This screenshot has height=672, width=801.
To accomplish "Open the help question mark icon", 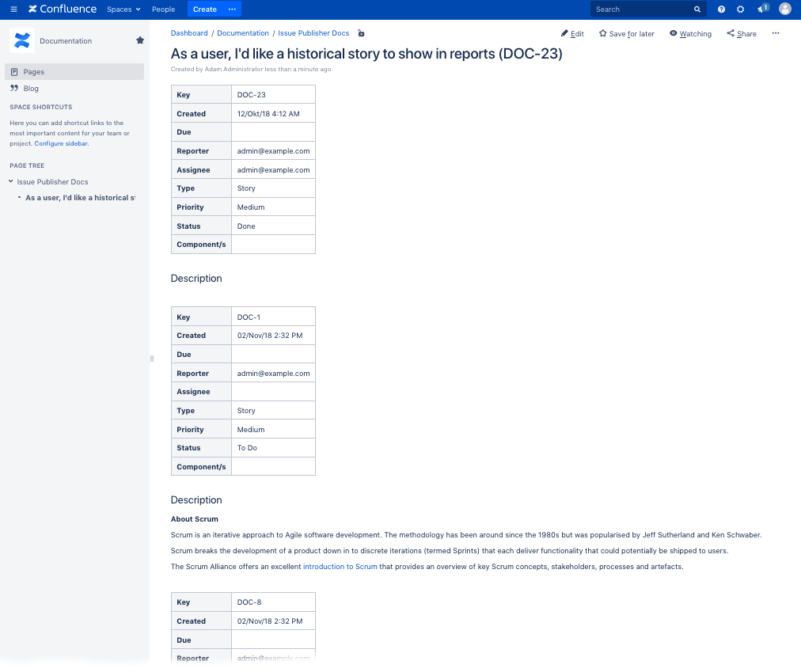I will pyautogui.click(x=721, y=9).
